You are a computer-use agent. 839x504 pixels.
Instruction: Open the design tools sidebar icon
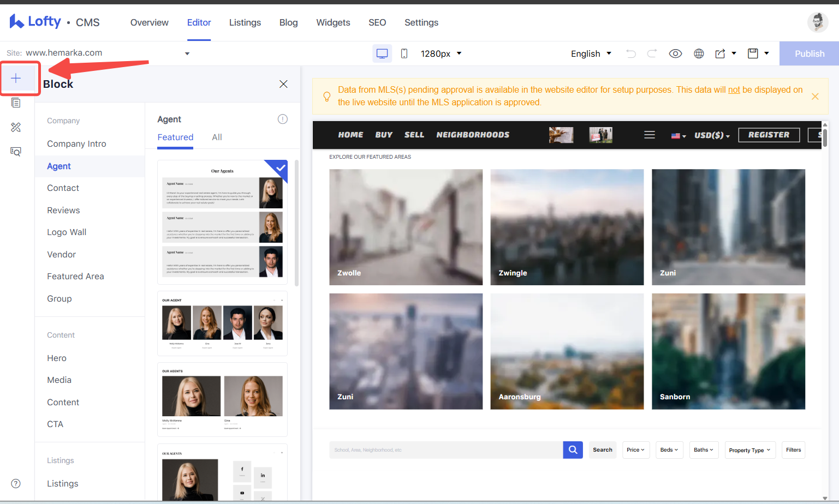coord(16,127)
